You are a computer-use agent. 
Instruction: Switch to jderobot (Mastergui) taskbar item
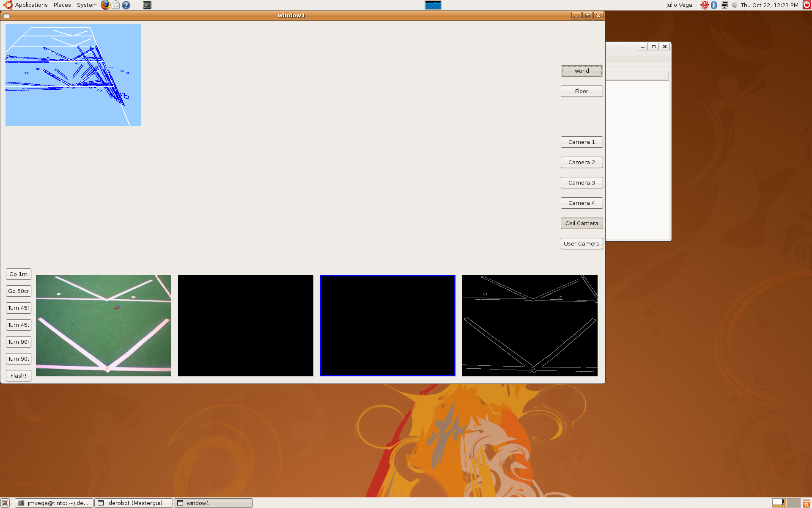click(134, 503)
